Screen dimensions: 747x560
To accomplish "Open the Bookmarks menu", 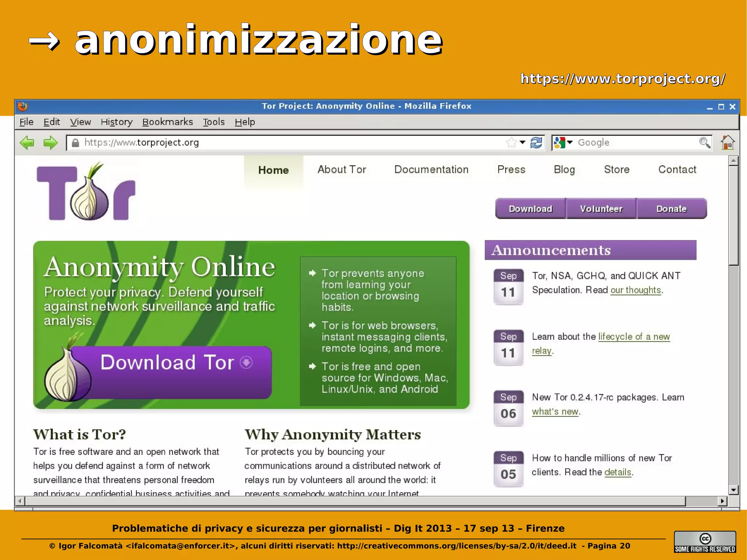I will click(x=167, y=122).
